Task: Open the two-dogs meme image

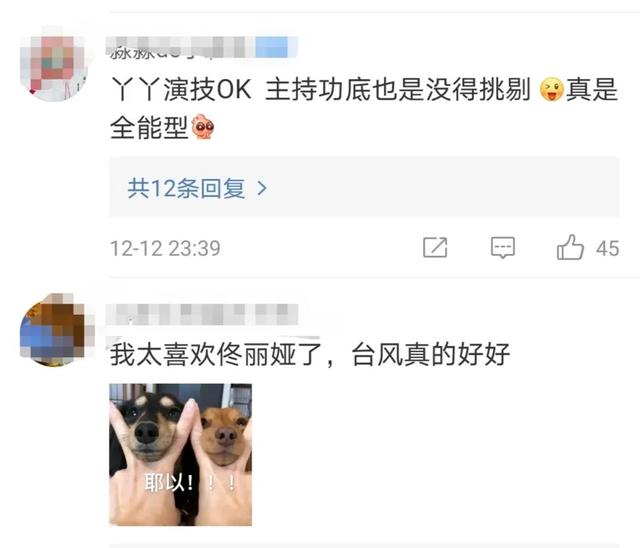Action: point(180,455)
